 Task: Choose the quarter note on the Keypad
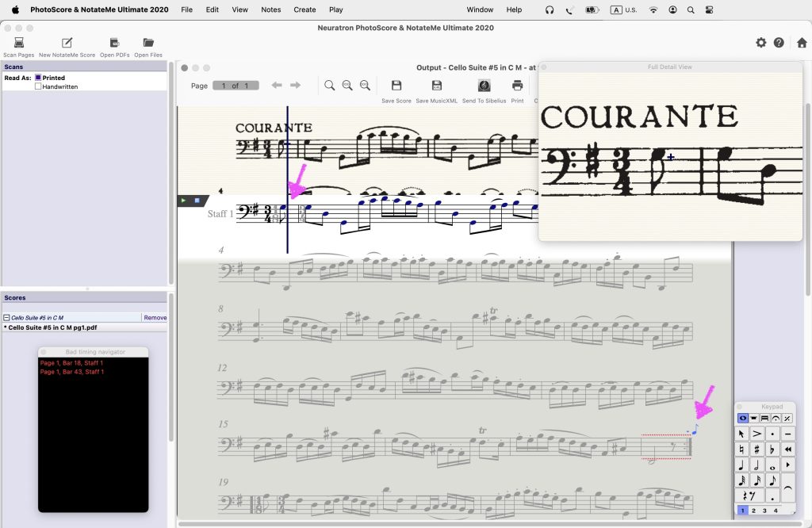pyautogui.click(x=741, y=465)
